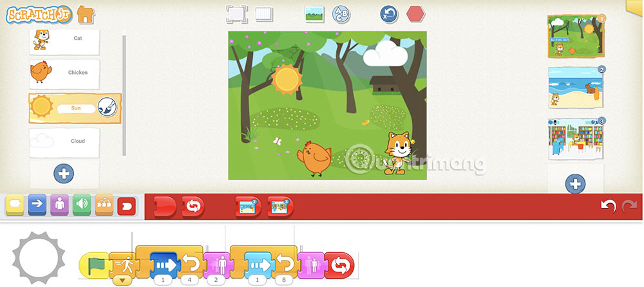Edit the Sun character name field
Screen dimensions: 644x287
76,108
